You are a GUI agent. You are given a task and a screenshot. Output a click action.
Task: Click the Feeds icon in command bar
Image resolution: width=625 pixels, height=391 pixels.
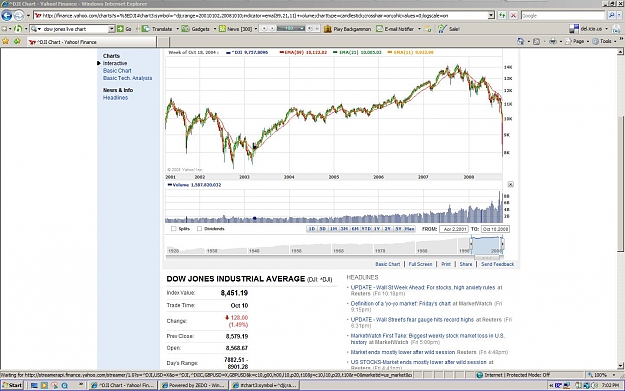[x=537, y=41]
